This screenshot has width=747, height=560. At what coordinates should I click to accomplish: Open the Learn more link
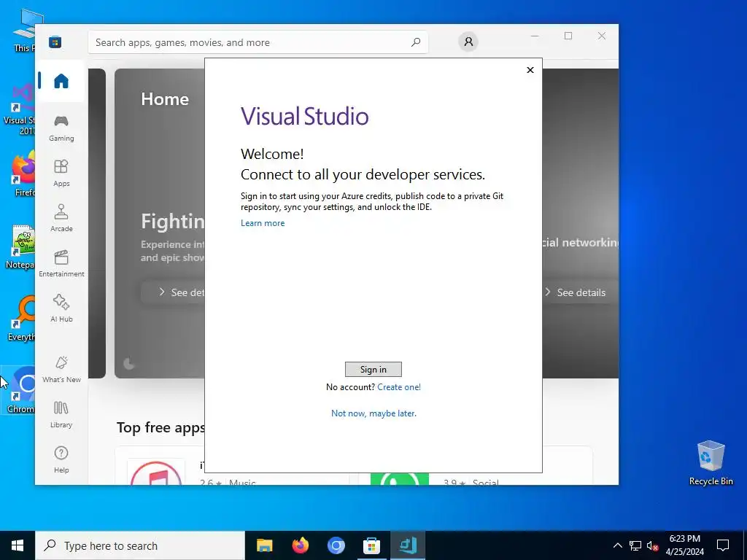(263, 223)
